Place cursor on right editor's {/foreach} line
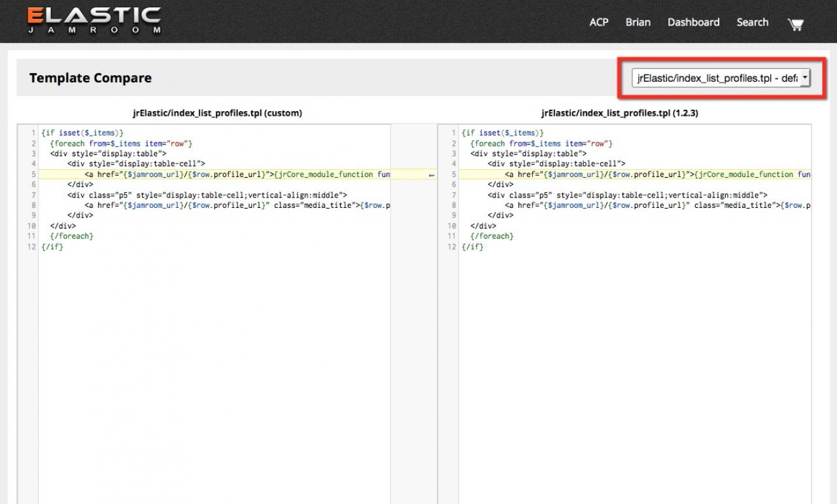837x504 pixels. click(x=492, y=237)
